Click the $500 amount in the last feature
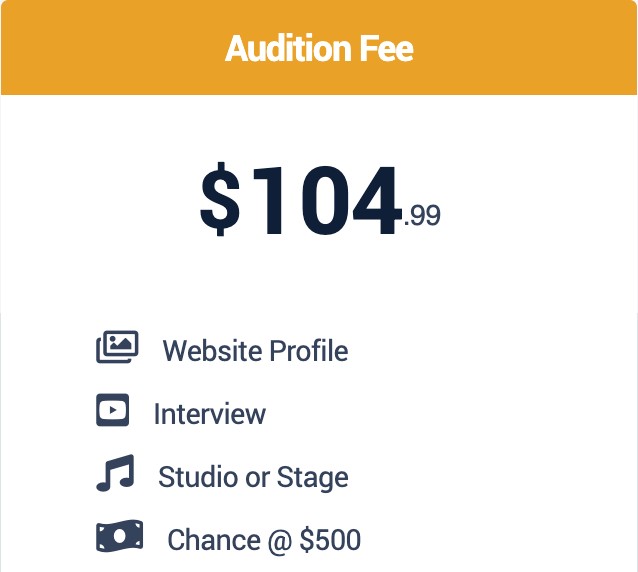The width and height of the screenshot is (638, 572). 330,541
